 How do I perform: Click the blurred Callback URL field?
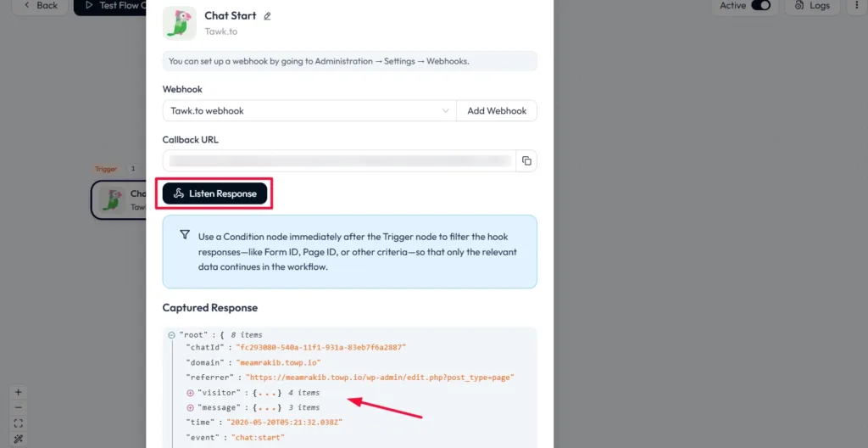(x=339, y=161)
